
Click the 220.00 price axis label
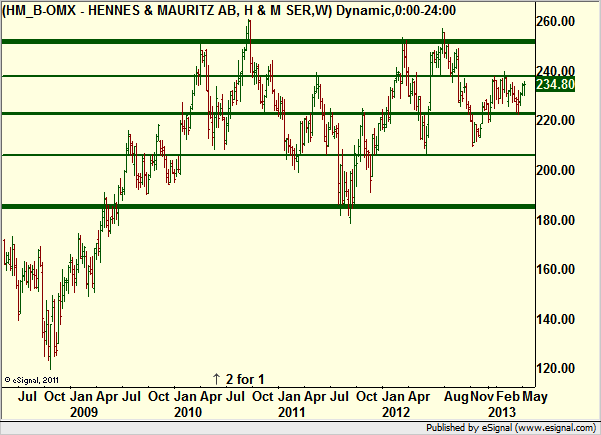tap(555, 120)
